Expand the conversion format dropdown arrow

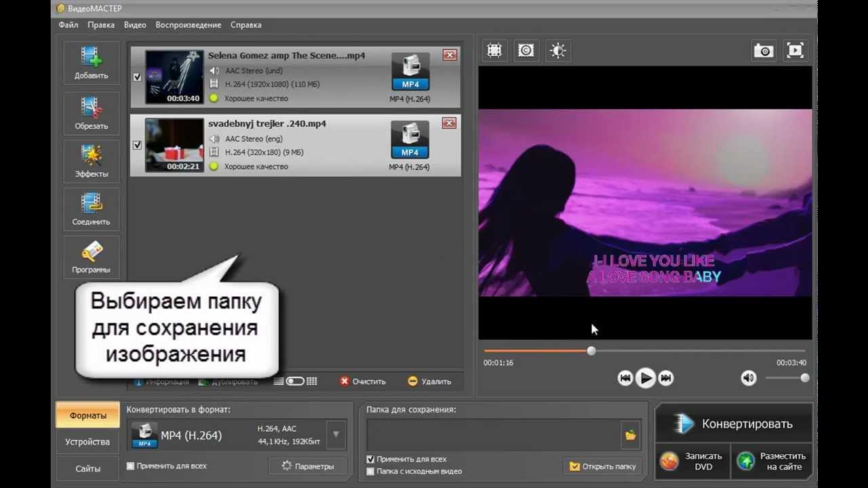pos(336,435)
